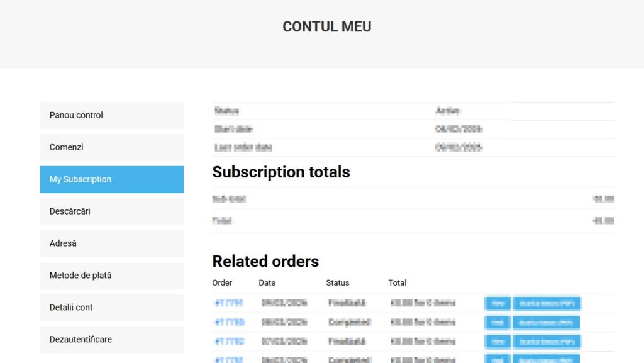Click the wide blue PDF button in second order row
Image resolution: width=644 pixels, height=363 pixels.
pyautogui.click(x=546, y=323)
